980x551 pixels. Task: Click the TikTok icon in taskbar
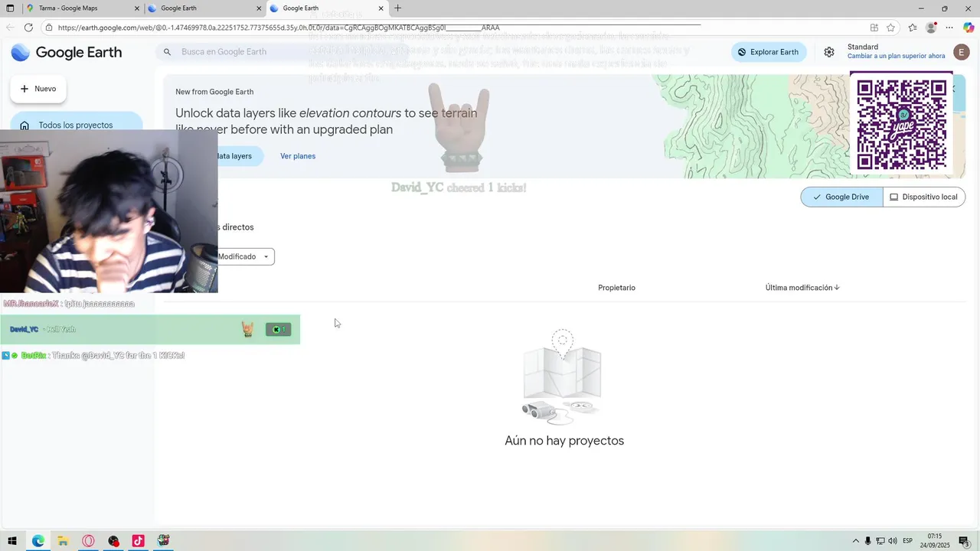pyautogui.click(x=138, y=541)
